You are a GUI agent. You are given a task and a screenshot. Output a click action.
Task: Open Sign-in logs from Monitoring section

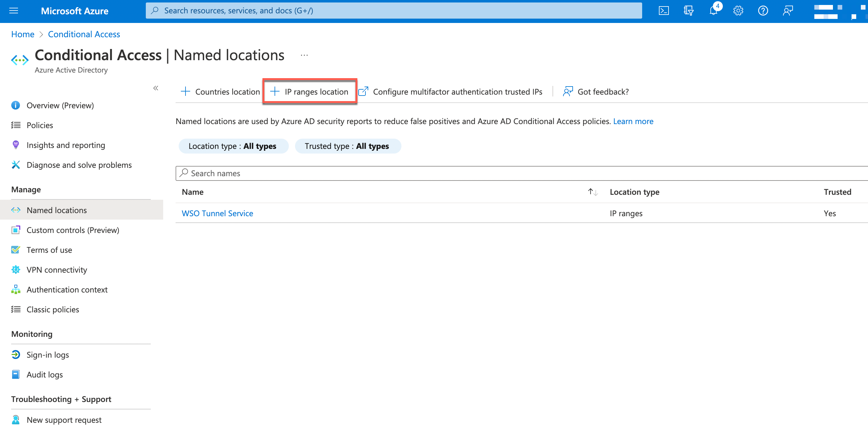(47, 355)
